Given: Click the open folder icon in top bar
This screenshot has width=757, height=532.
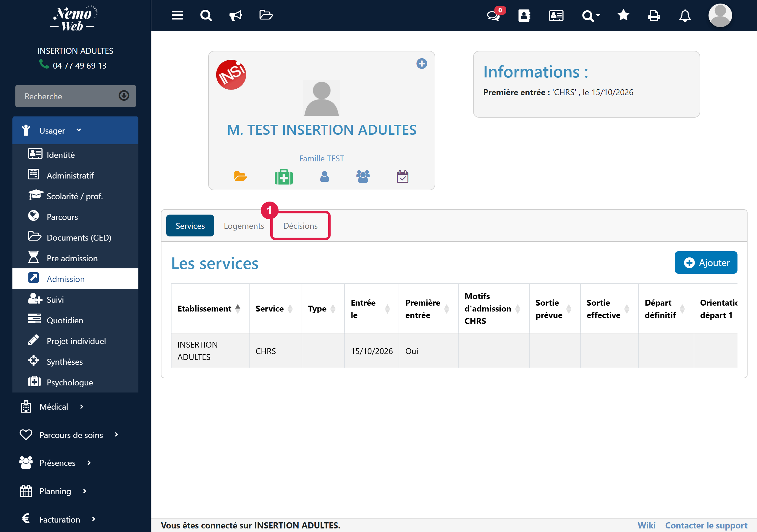Looking at the screenshot, I should pos(266,15).
